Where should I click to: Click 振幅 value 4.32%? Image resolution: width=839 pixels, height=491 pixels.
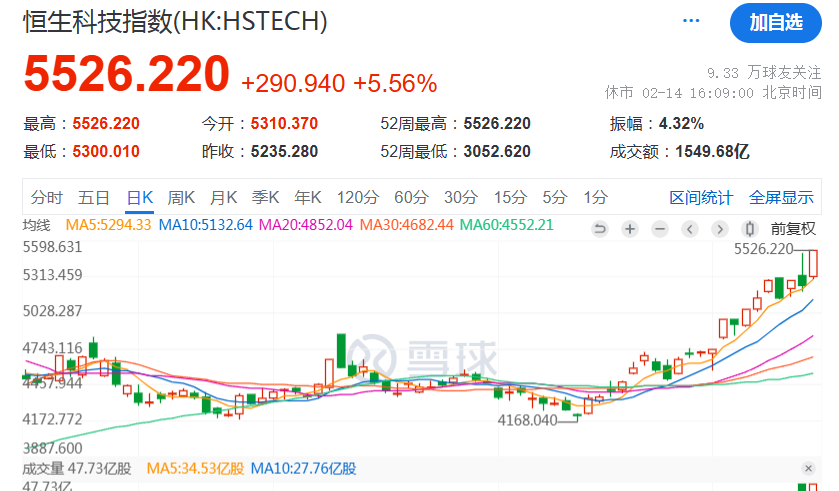(681, 124)
